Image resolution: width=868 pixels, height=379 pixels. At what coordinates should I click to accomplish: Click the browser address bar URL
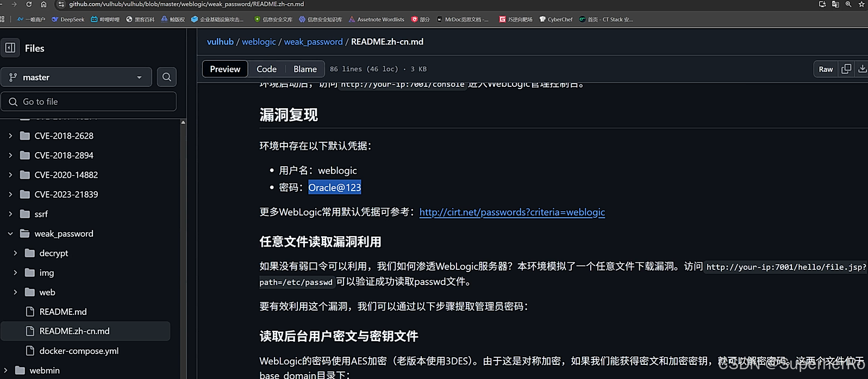coord(186,4)
